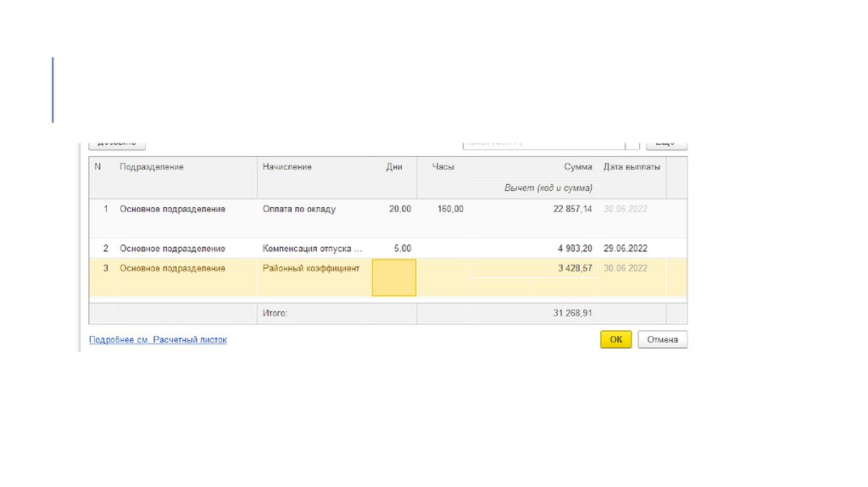Click the 22 857,14 sum cell
The height and width of the screenshot is (487, 868).
pos(572,209)
